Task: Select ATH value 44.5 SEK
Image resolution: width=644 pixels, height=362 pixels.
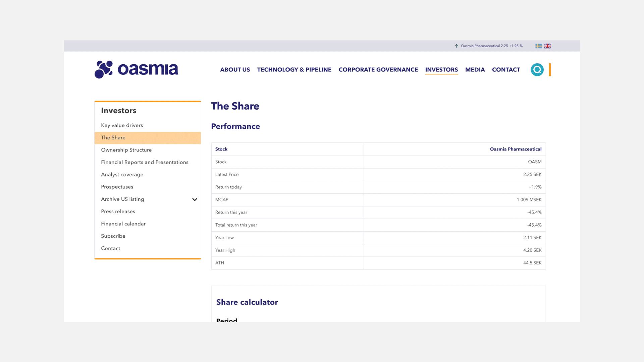Action: [532, 263]
